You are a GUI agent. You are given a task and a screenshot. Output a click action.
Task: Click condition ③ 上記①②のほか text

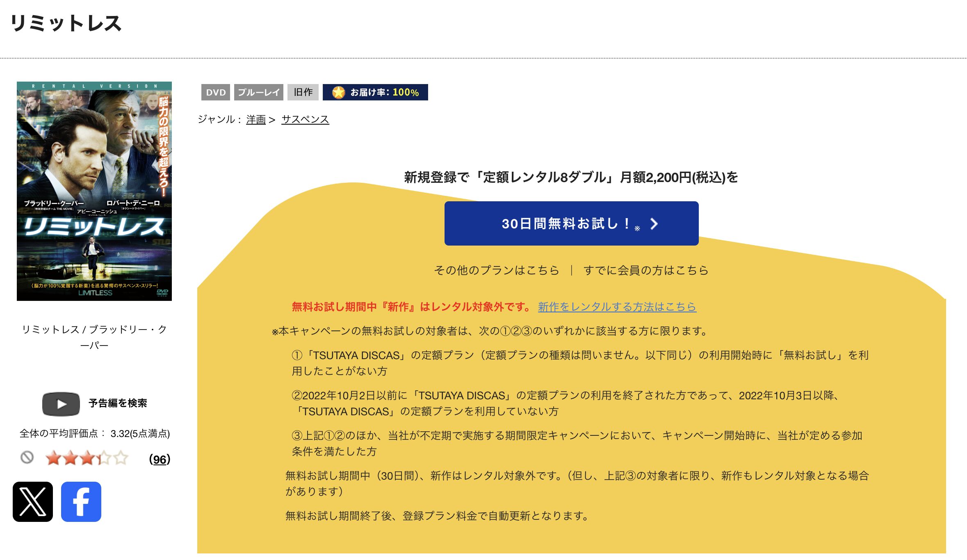(577, 443)
